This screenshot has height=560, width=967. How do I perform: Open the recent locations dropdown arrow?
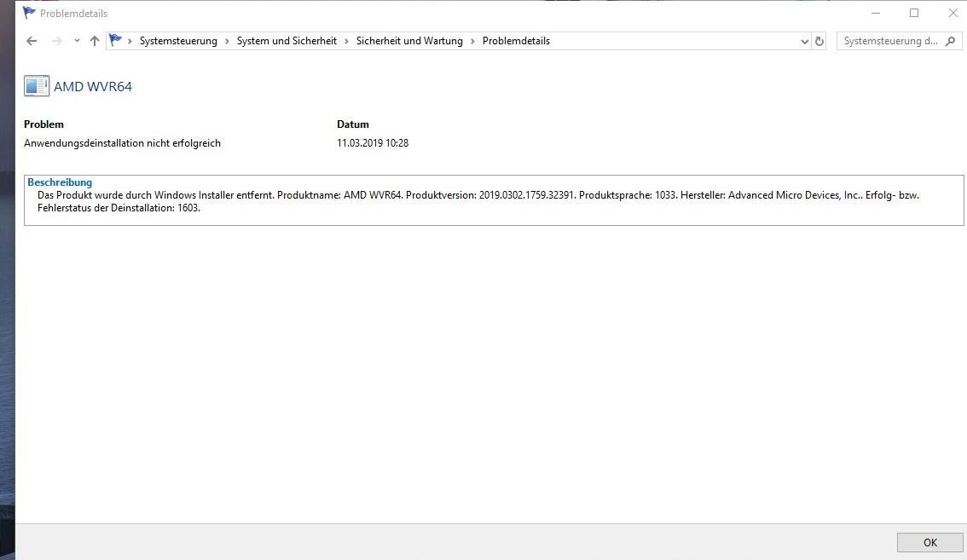tap(77, 41)
